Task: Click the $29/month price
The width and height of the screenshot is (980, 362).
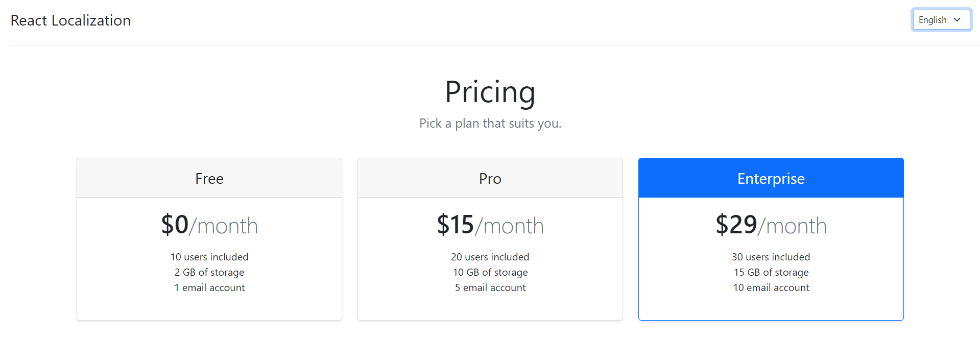Action: [x=771, y=225]
